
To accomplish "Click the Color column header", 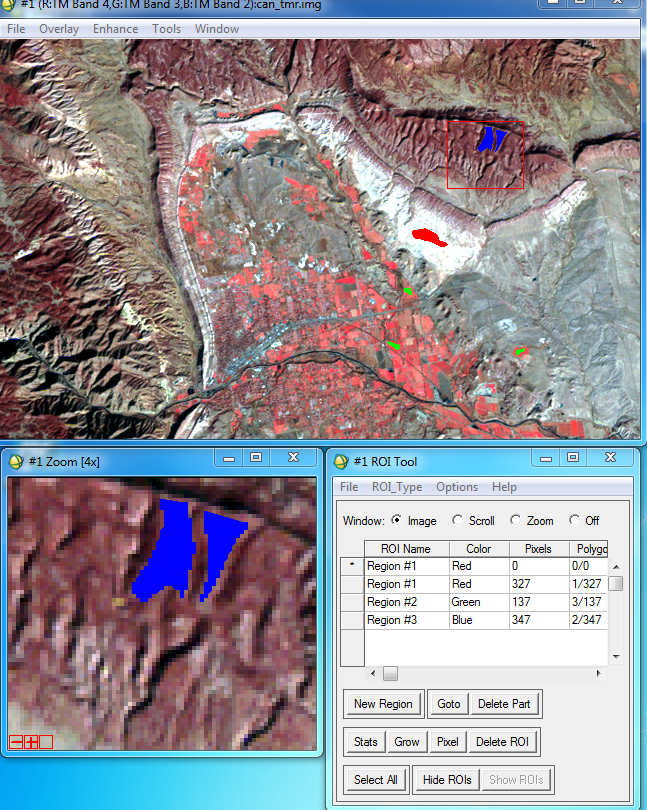I will (x=479, y=549).
